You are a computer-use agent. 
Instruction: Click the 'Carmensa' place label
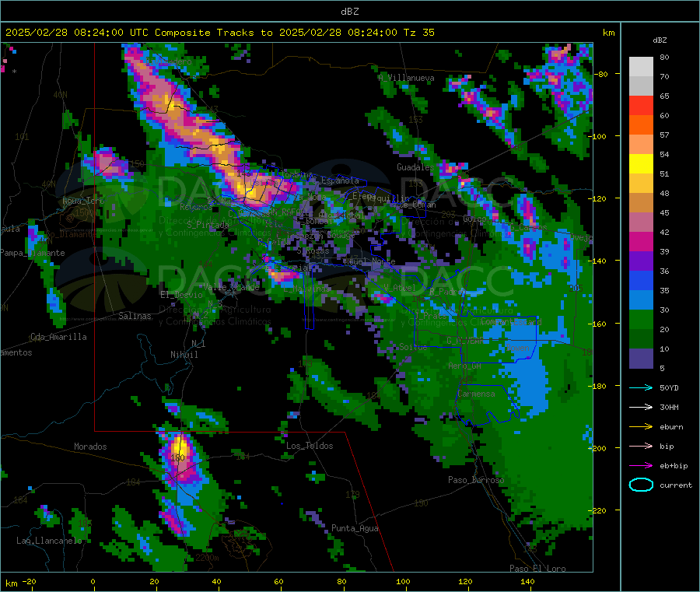pos(476,394)
